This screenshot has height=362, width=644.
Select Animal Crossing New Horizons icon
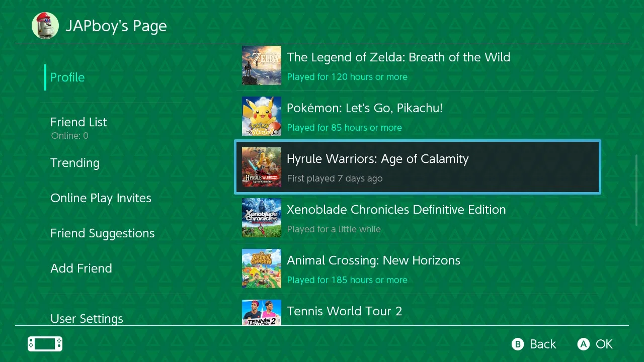tap(262, 268)
